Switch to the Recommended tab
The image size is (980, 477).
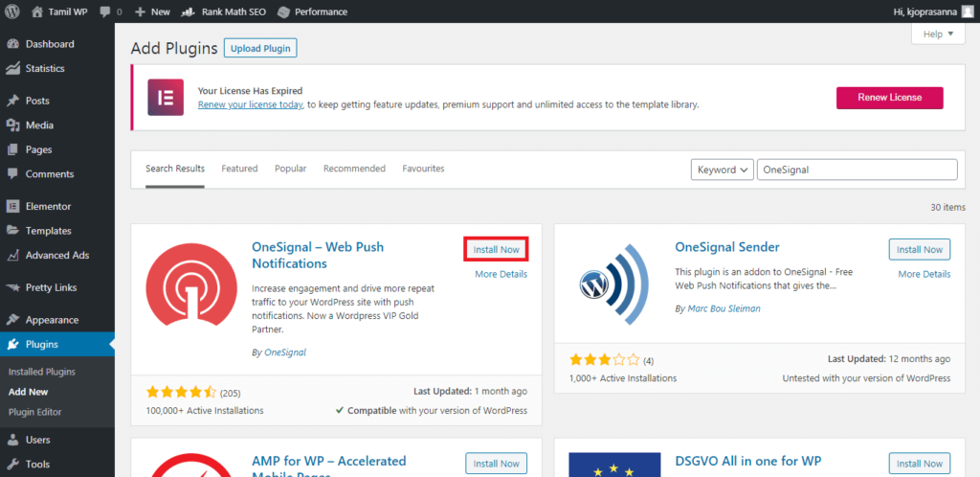pos(354,169)
